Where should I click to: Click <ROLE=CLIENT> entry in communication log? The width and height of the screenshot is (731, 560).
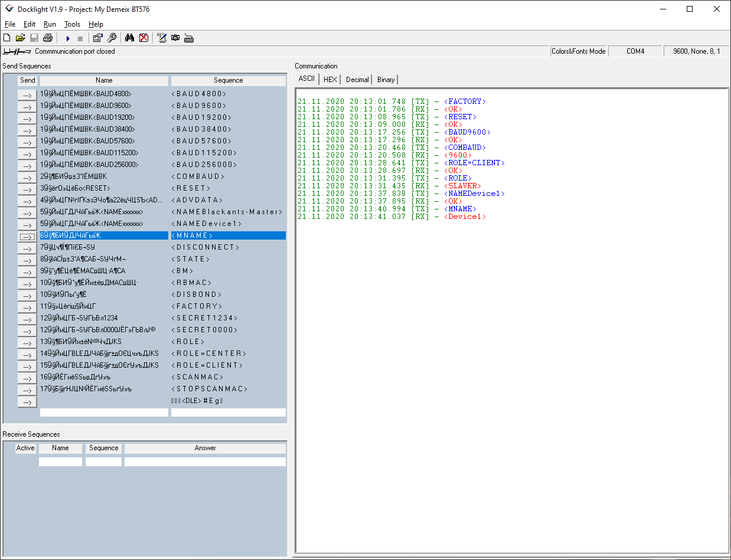tap(474, 163)
